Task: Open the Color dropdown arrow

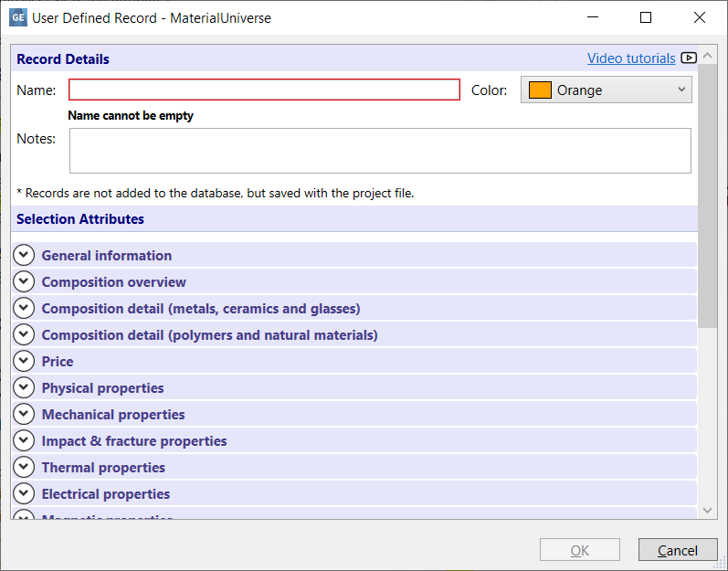Action: pyautogui.click(x=681, y=90)
